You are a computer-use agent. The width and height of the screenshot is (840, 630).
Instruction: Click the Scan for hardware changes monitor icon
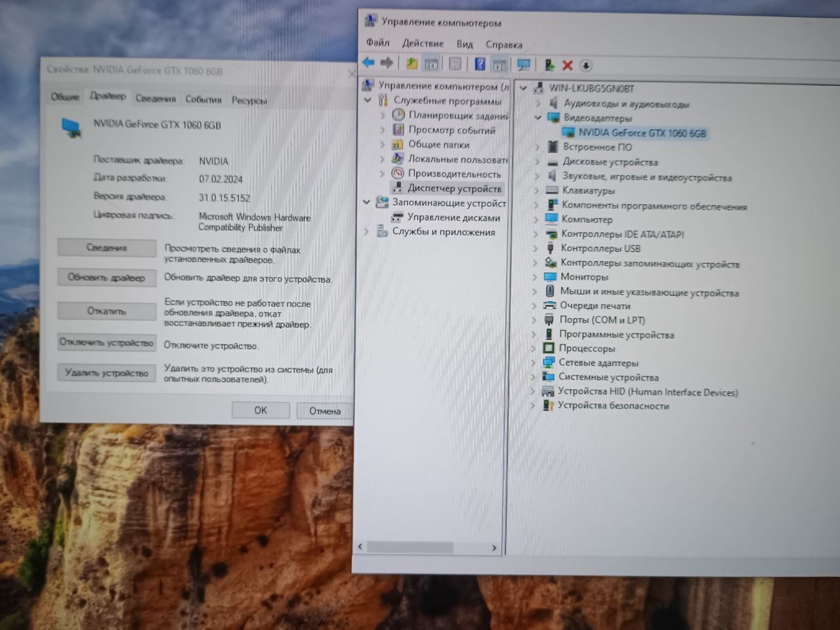pyautogui.click(x=524, y=65)
